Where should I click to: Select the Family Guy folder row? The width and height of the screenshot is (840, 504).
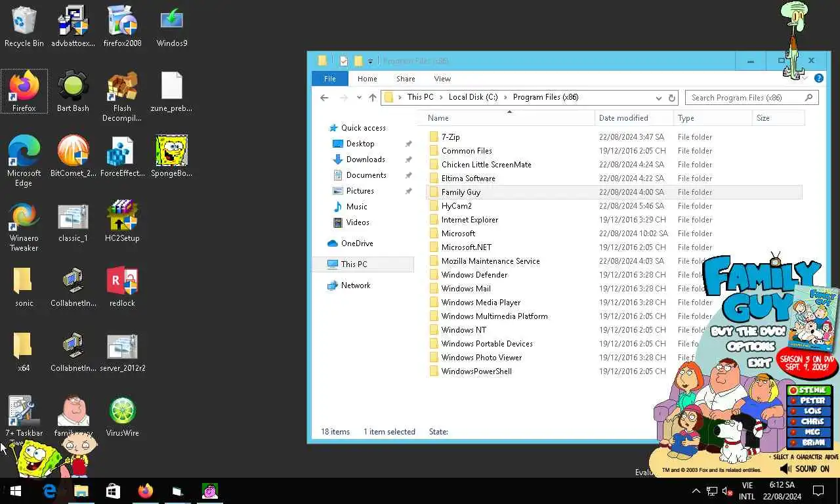(614, 192)
